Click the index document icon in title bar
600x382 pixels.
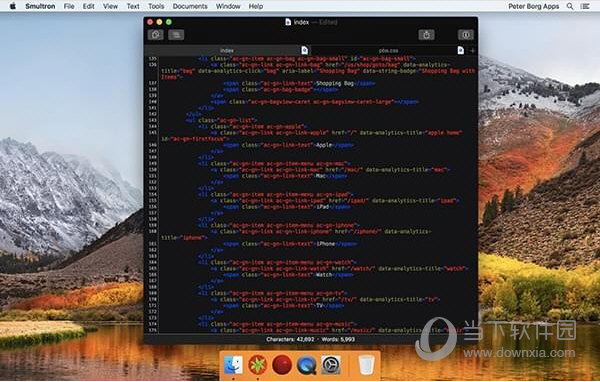point(288,22)
